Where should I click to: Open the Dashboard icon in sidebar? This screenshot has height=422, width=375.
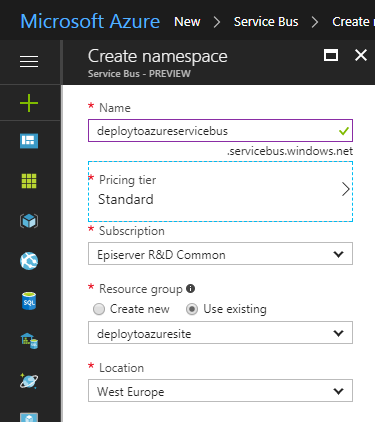coord(29,141)
